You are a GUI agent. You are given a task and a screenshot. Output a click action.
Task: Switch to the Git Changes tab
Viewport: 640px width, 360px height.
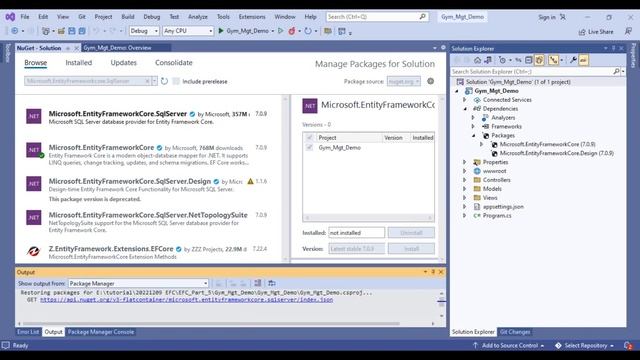pos(515,332)
